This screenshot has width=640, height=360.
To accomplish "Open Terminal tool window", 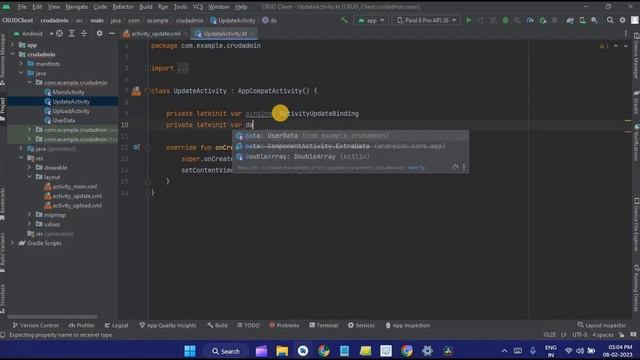I will pos(324,325).
